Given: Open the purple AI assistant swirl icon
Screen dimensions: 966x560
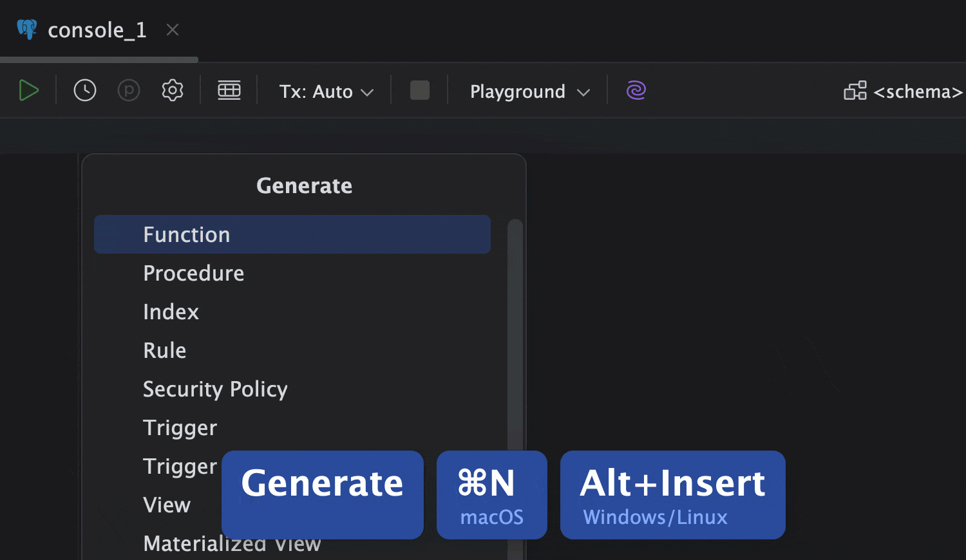Looking at the screenshot, I should point(636,91).
